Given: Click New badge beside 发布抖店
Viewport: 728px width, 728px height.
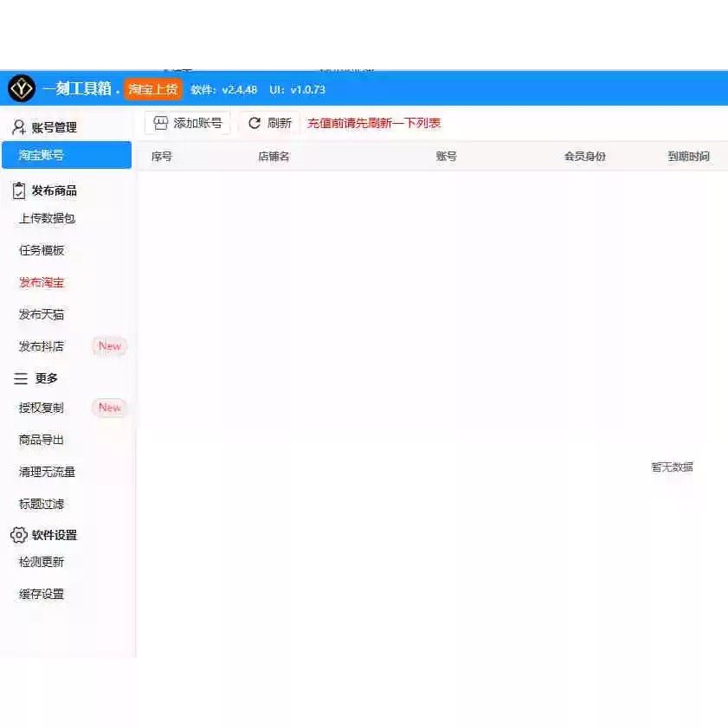Looking at the screenshot, I should pyautogui.click(x=110, y=346).
